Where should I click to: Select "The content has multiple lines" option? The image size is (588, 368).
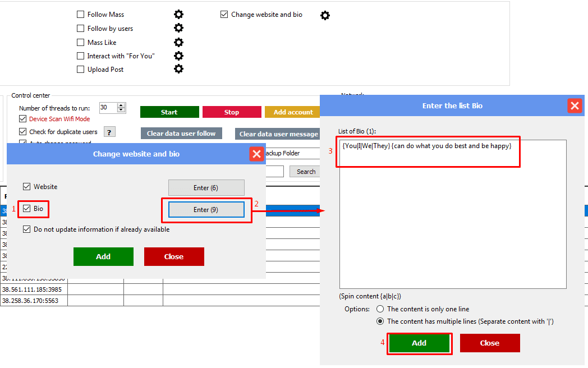(380, 321)
